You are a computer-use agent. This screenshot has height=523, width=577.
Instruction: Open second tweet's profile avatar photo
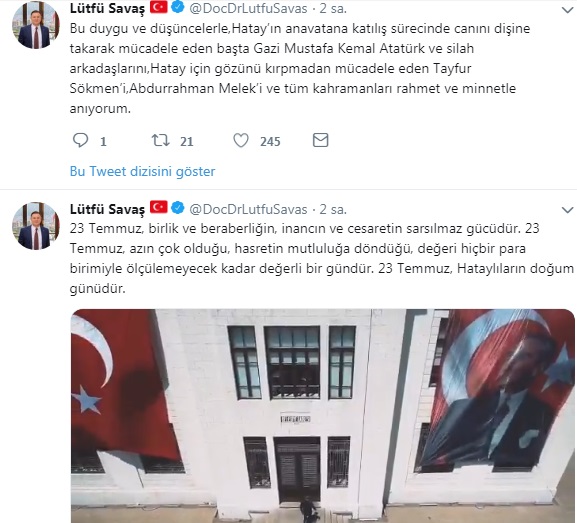(36, 226)
